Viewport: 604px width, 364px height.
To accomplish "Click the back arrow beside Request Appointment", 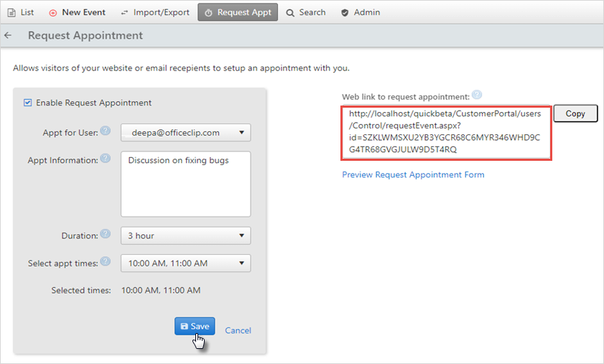I will click(x=8, y=35).
